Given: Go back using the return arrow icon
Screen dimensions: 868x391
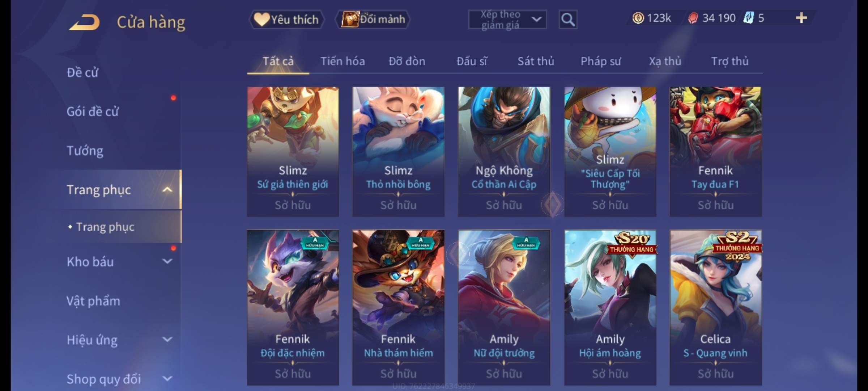Looking at the screenshot, I should [x=84, y=22].
